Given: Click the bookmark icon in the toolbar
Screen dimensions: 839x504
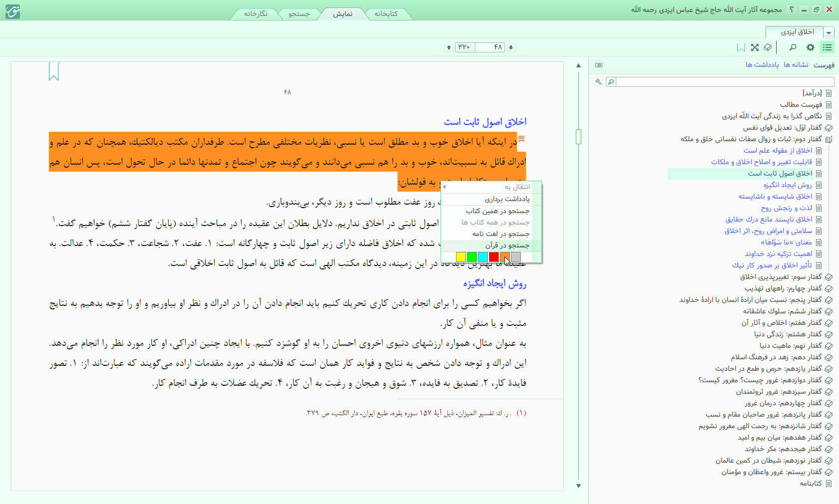Looking at the screenshot, I should click(x=741, y=47).
